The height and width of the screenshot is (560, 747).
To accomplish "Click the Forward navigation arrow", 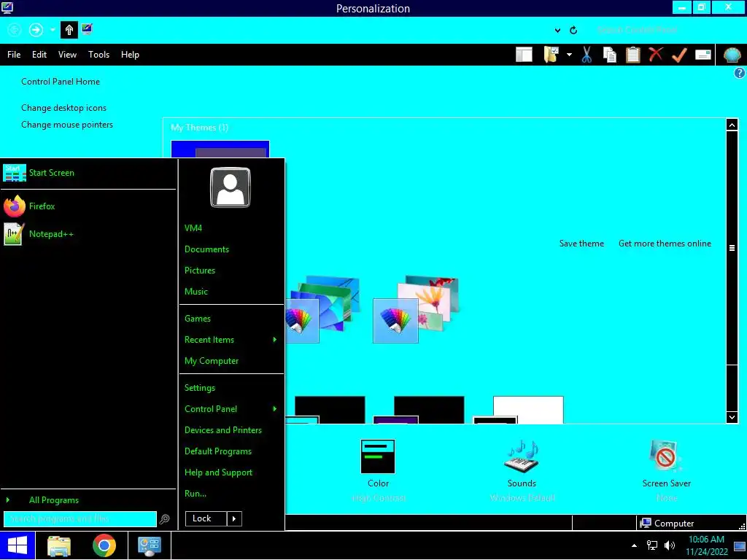I will (x=36, y=30).
